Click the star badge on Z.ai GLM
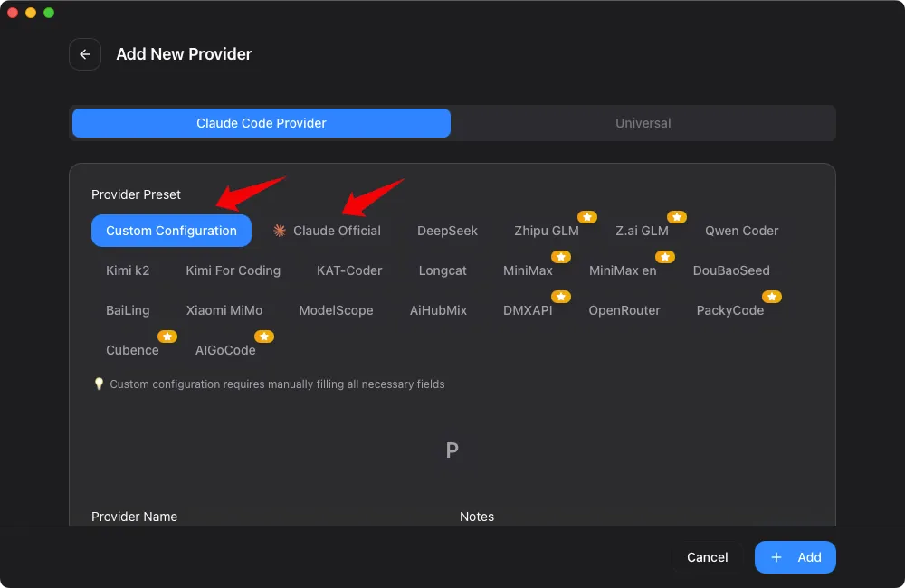905x588 pixels. pyautogui.click(x=677, y=217)
